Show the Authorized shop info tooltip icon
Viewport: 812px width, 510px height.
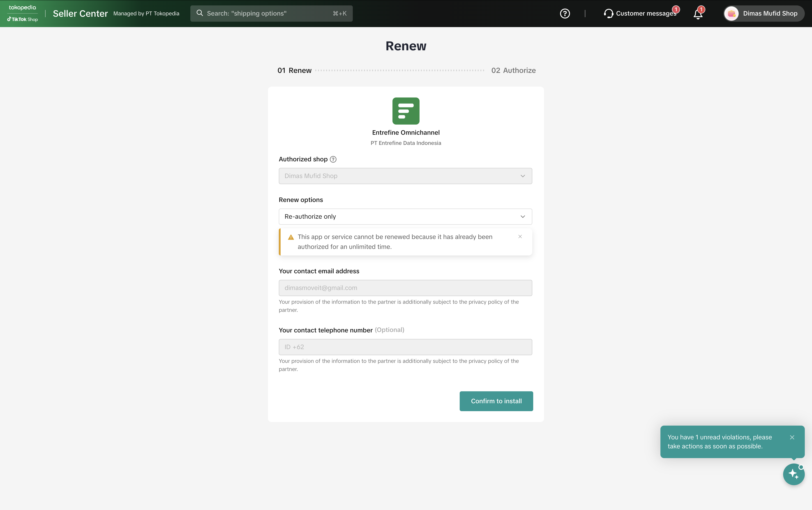(333, 159)
